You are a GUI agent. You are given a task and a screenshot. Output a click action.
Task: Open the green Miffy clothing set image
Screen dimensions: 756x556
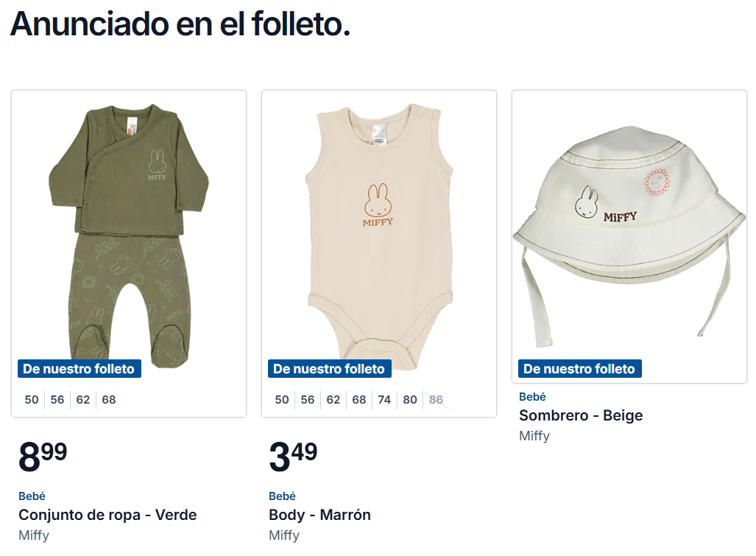[129, 236]
